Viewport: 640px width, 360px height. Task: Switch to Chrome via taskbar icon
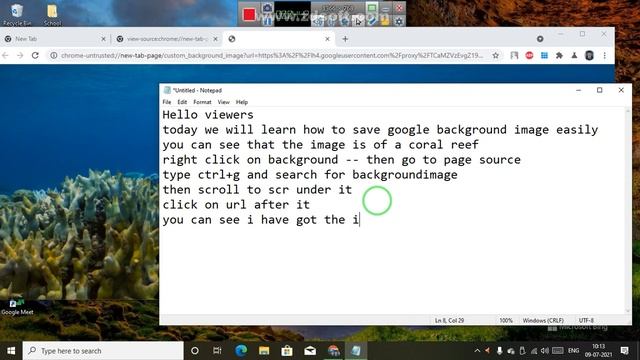point(333,351)
